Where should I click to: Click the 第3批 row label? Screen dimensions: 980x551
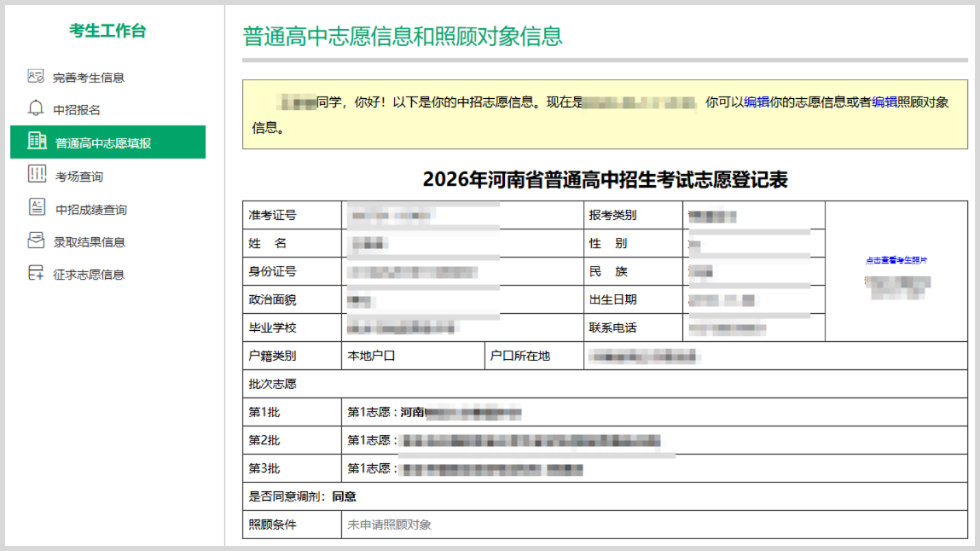coord(292,468)
